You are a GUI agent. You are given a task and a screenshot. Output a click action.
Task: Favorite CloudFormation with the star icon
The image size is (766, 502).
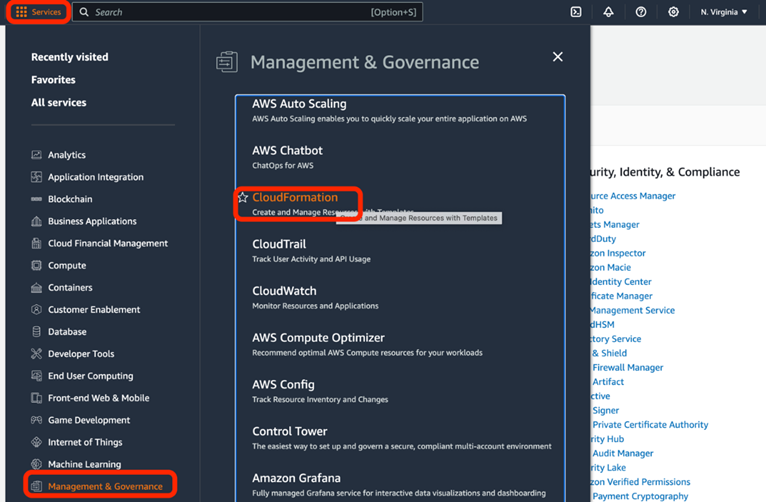tap(243, 198)
